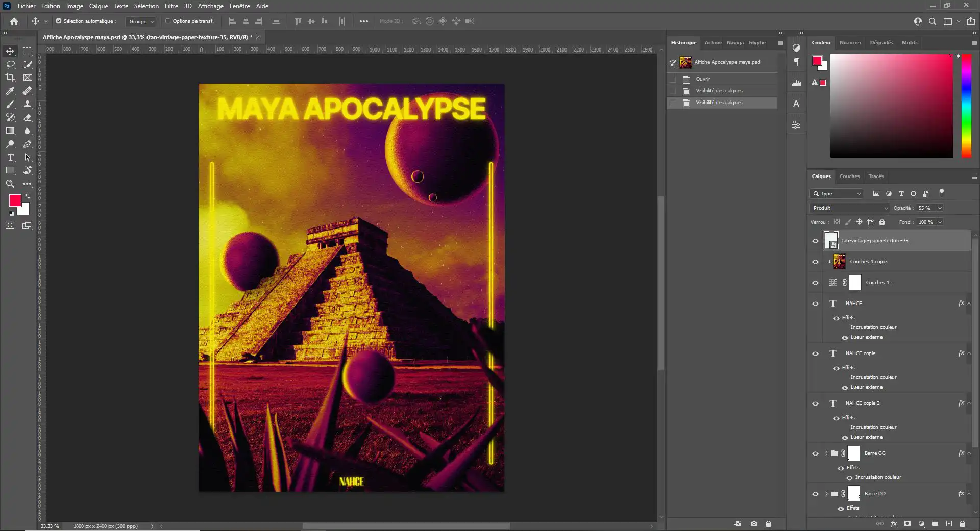Collapse NAHCE copie 2 effects list
The width and height of the screenshot is (980, 531).
pos(969,403)
